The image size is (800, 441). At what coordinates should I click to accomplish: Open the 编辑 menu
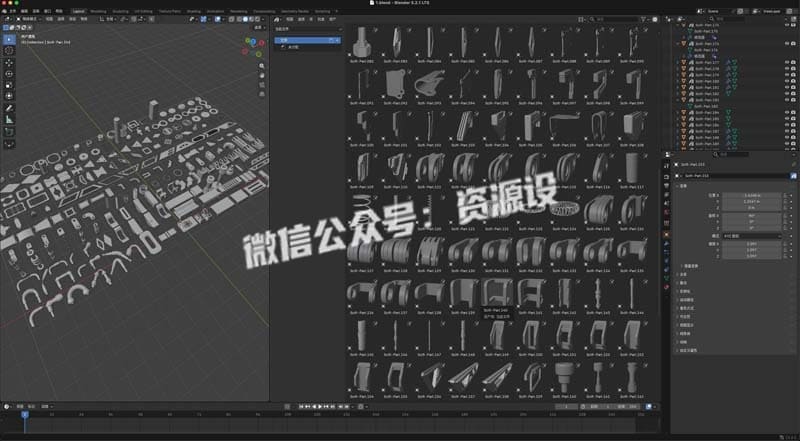pos(26,11)
